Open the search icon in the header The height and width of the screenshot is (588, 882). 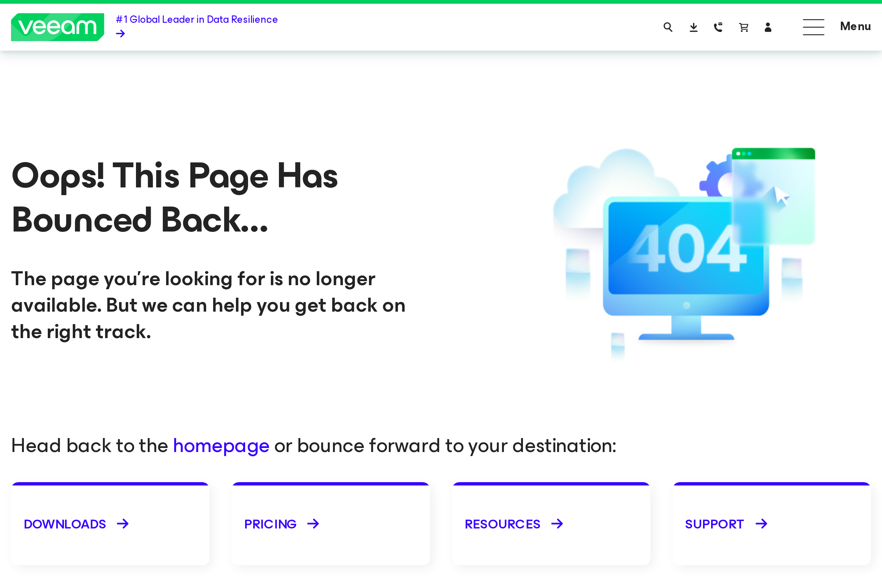[668, 27]
